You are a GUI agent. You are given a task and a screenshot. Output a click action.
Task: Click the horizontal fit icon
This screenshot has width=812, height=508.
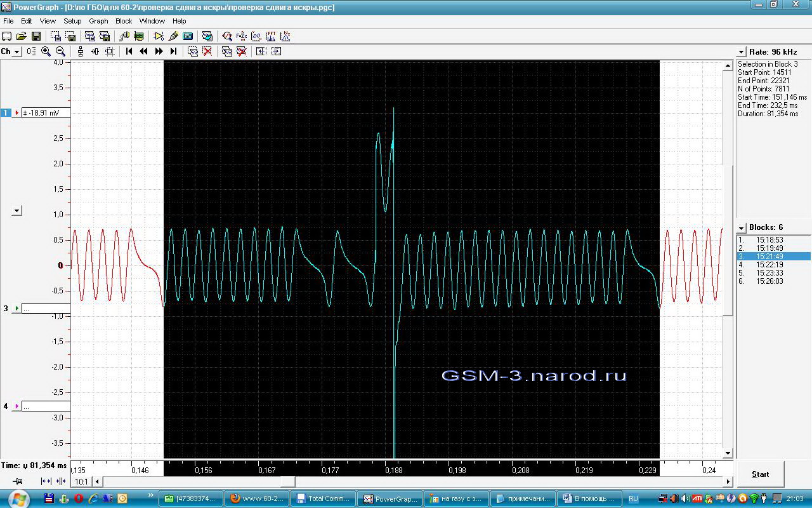tap(95, 51)
